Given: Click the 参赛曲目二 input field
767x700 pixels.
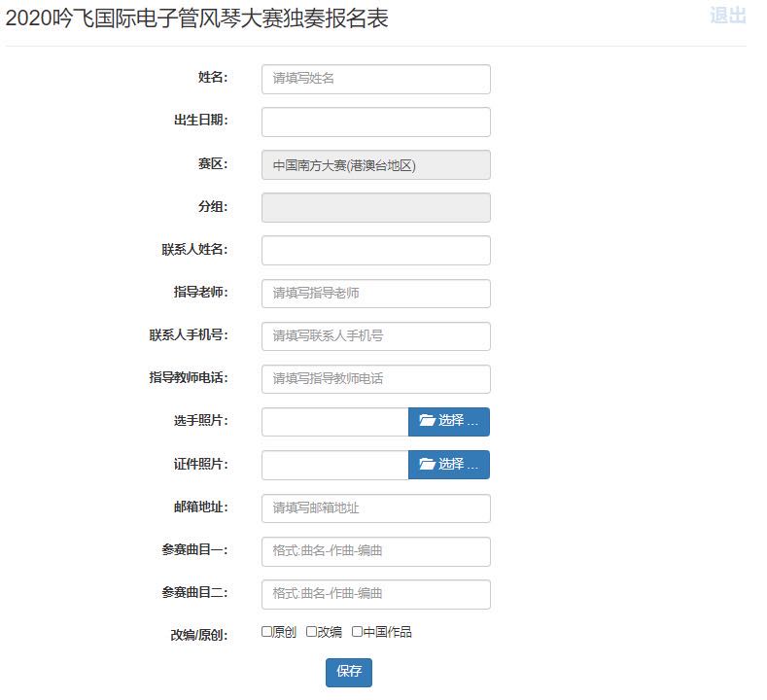Looking at the screenshot, I should [375, 594].
